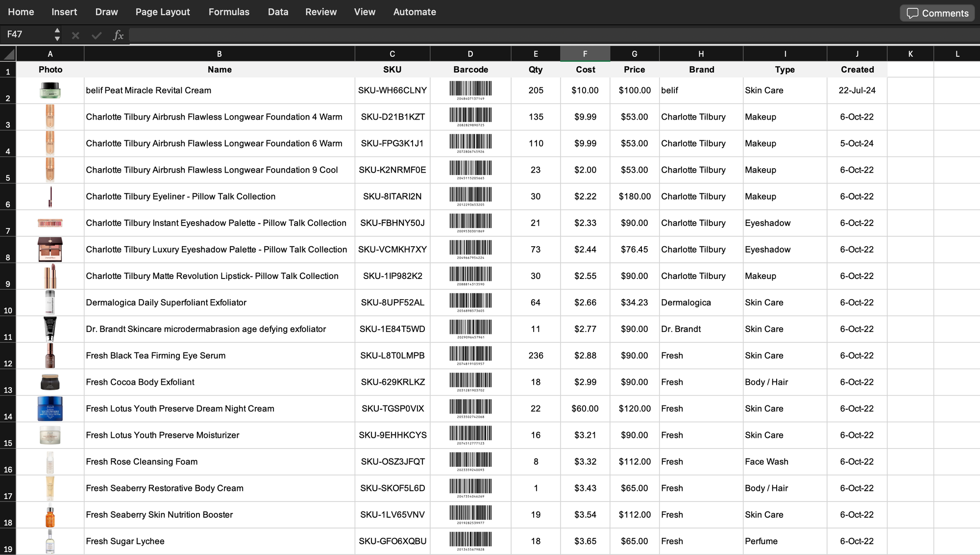Select the 'Perfume' type cell
Screen dimensions: 980x555
click(x=785, y=541)
